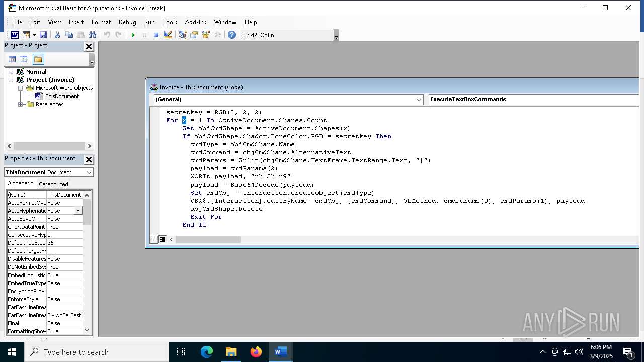Switch to the Alphabetic properties tab
Screen dimensions: 644x362
click(x=20, y=184)
